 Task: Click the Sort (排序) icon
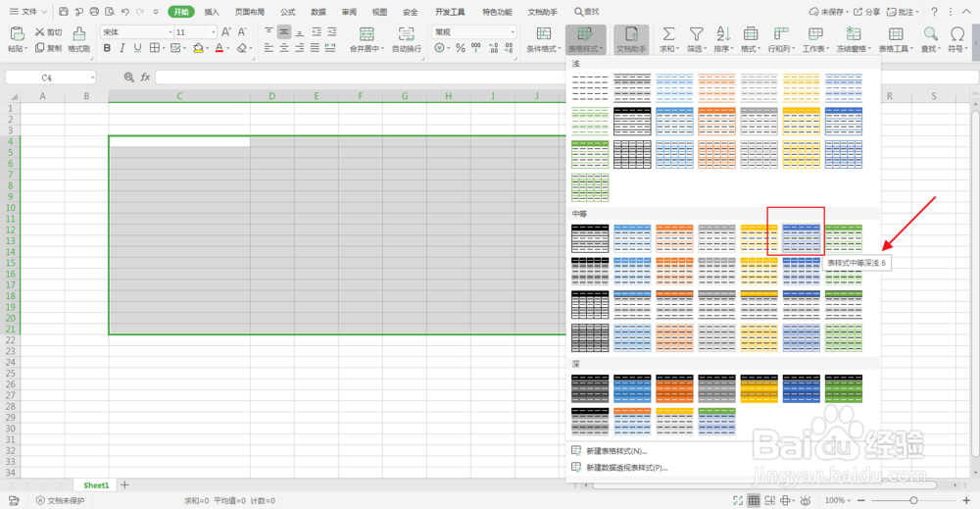click(724, 33)
